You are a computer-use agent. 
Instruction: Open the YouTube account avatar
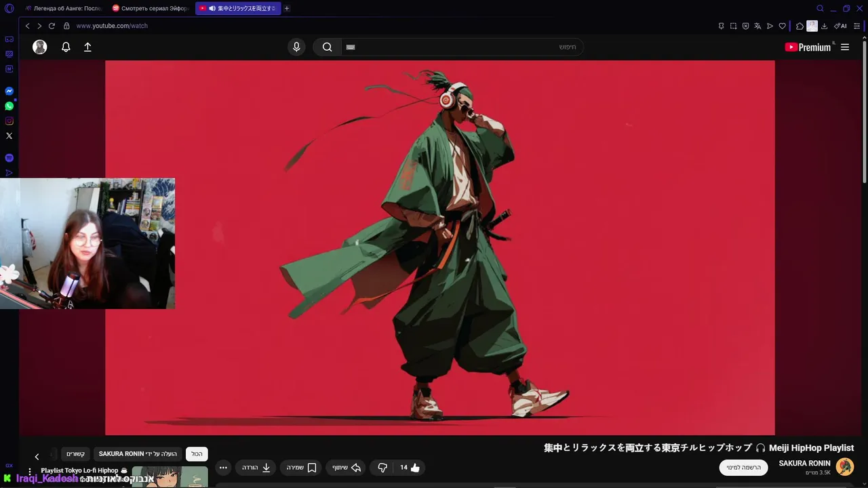pos(40,47)
